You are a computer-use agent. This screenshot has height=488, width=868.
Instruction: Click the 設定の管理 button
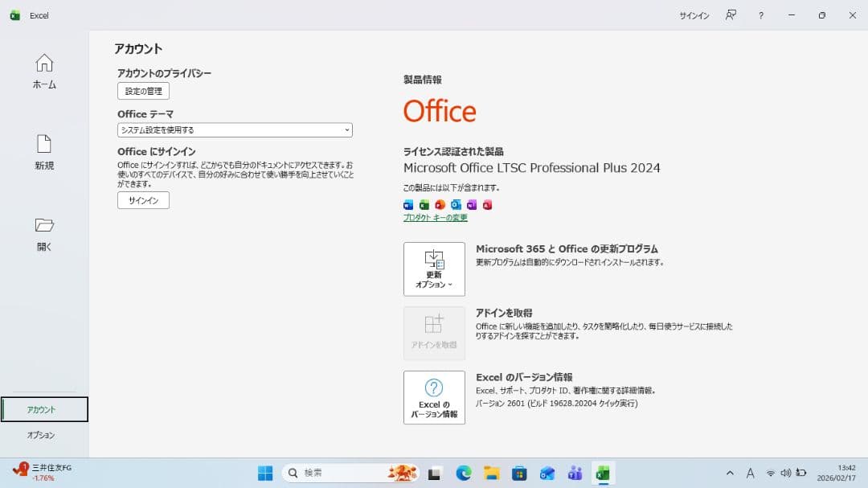pos(143,91)
